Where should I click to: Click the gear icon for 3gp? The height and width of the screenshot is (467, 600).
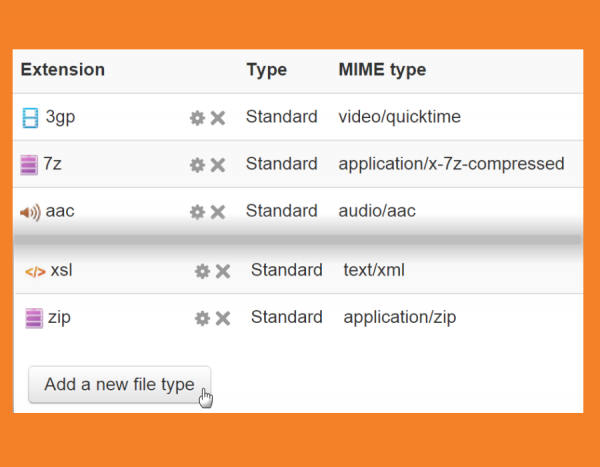coord(197,118)
